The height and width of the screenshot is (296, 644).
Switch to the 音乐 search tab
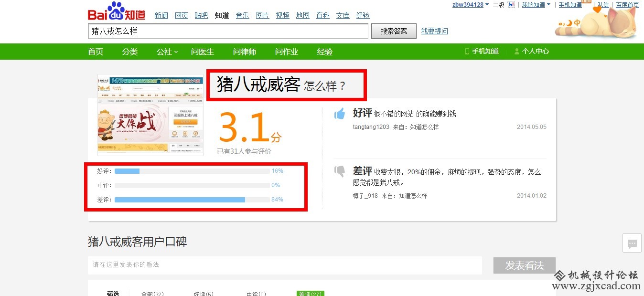[242, 15]
